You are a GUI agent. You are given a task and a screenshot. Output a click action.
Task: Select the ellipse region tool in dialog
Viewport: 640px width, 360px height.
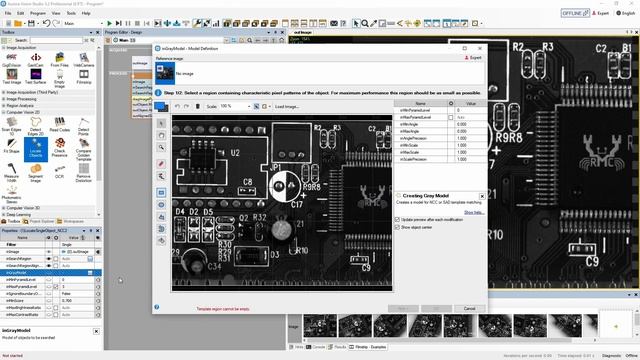click(161, 204)
